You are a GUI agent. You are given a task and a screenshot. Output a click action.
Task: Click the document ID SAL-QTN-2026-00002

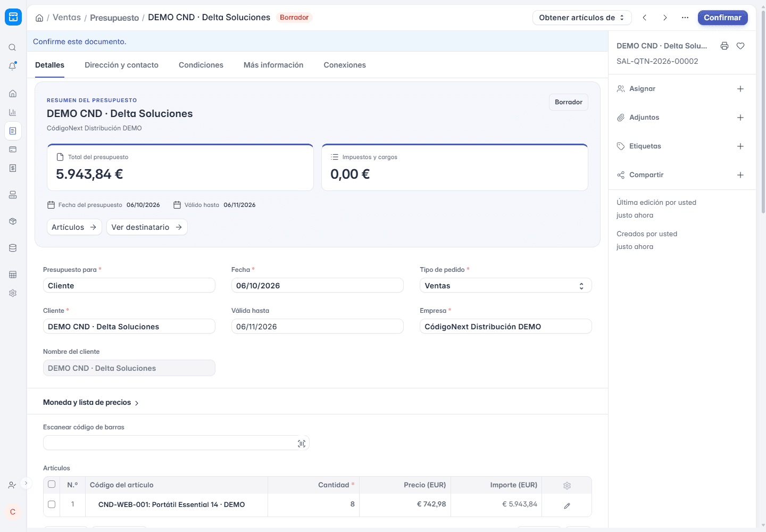click(657, 61)
